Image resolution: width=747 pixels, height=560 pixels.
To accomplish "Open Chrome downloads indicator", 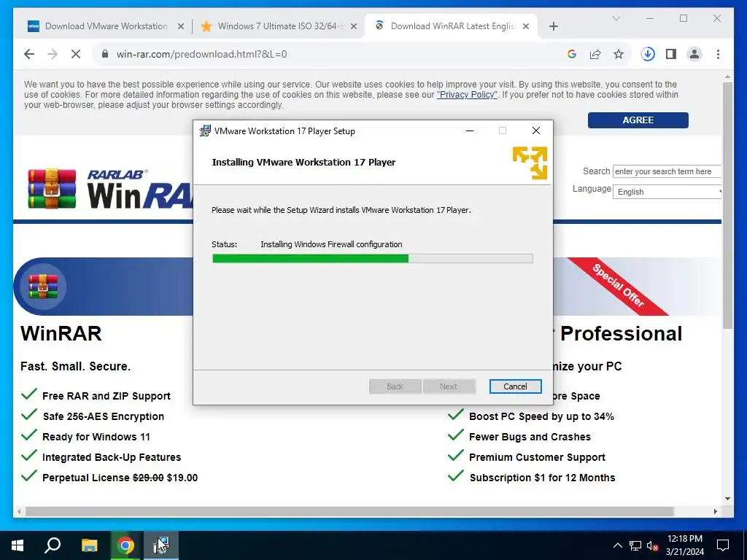I will pyautogui.click(x=648, y=54).
